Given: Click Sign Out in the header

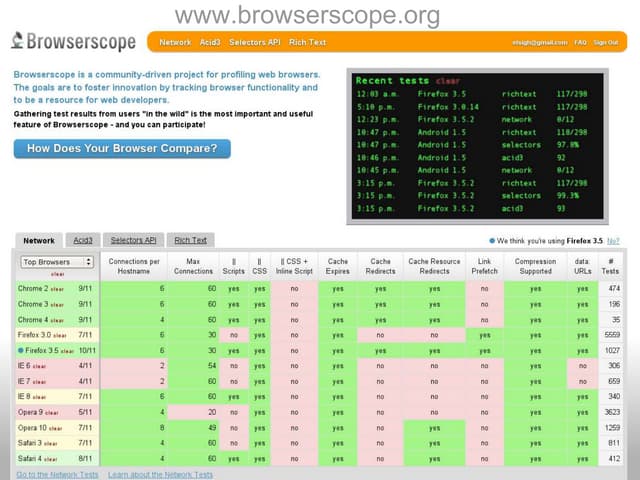Looking at the screenshot, I should [606, 43].
